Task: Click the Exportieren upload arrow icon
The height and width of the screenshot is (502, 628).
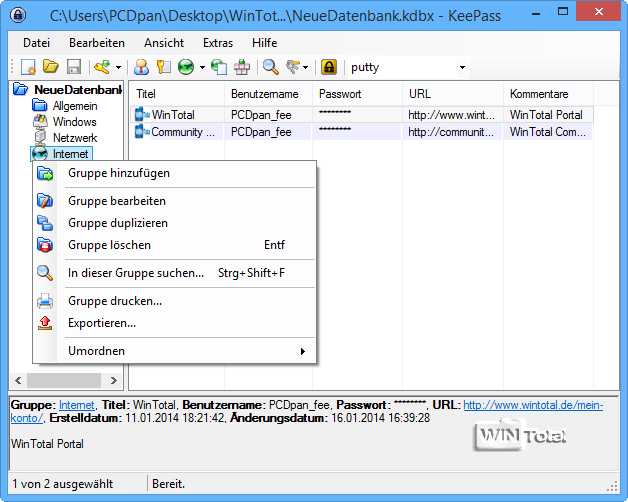Action: pos(45,323)
